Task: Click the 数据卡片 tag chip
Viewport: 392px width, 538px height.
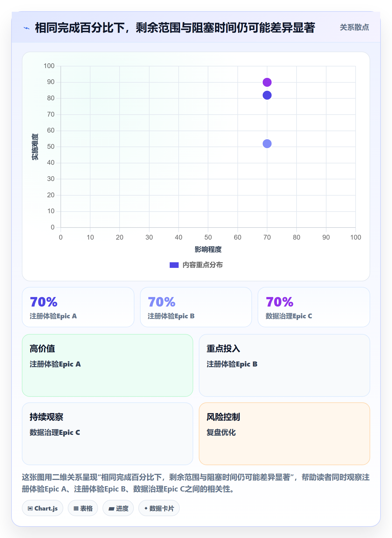Action: point(159,508)
